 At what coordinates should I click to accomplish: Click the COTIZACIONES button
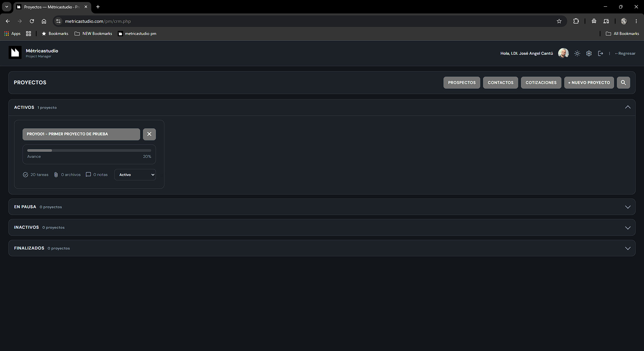541,83
